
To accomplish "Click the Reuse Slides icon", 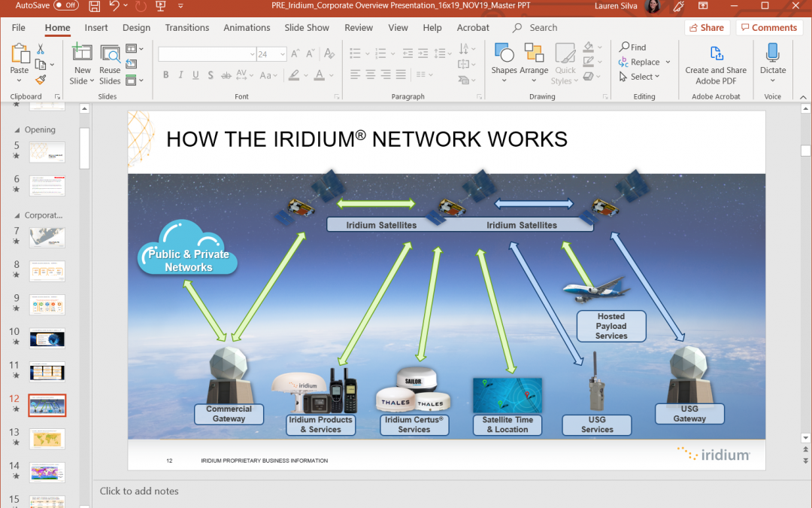I will pyautogui.click(x=110, y=53).
